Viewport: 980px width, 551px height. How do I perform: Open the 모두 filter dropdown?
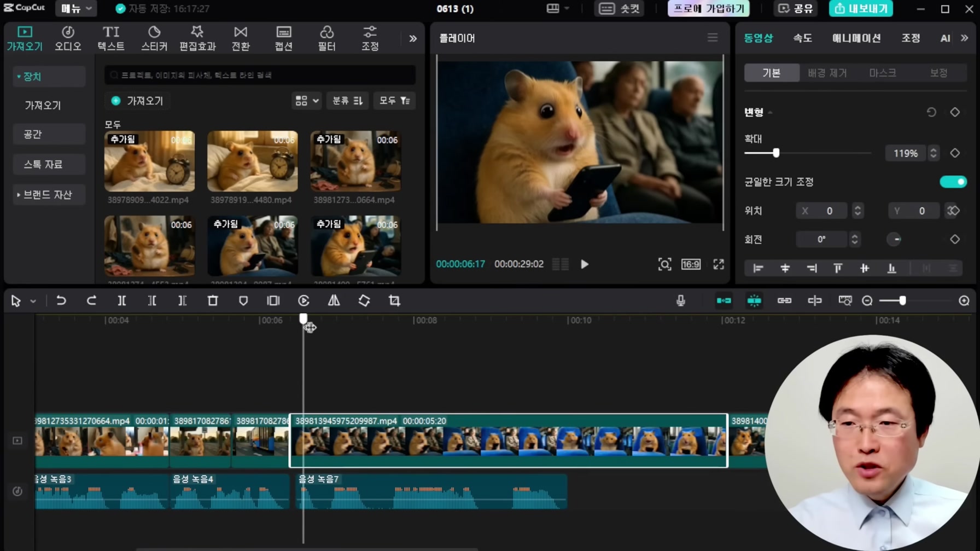394,101
